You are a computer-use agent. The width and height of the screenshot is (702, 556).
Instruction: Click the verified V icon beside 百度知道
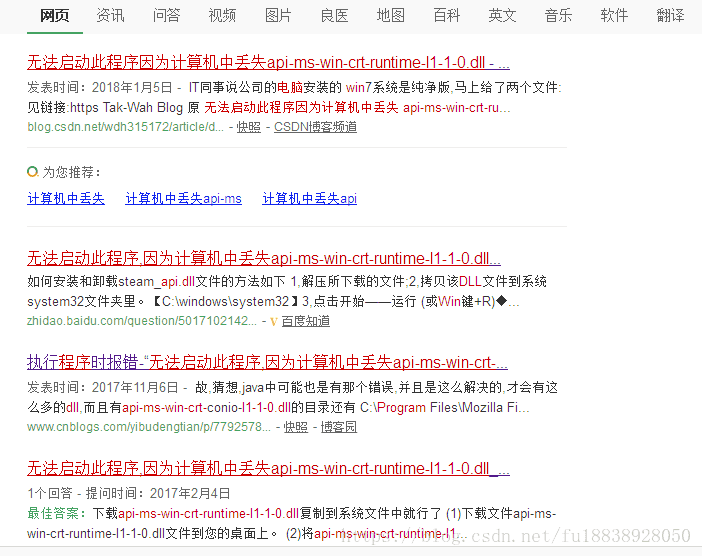tap(274, 321)
